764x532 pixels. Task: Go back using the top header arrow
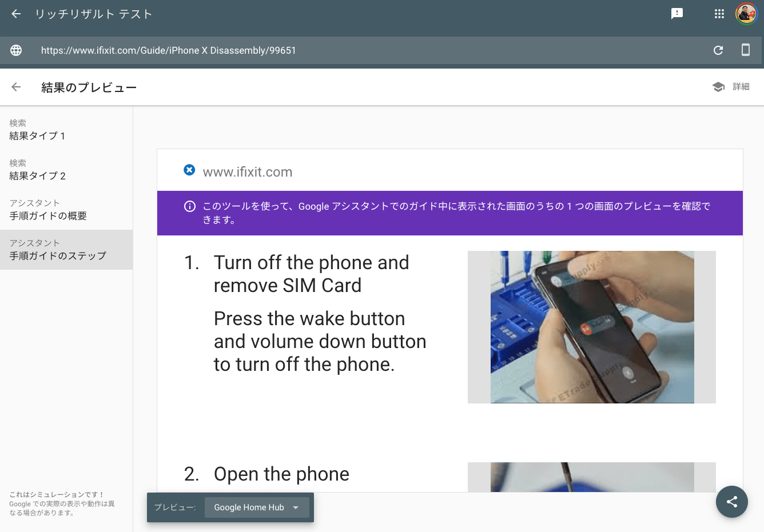16,14
